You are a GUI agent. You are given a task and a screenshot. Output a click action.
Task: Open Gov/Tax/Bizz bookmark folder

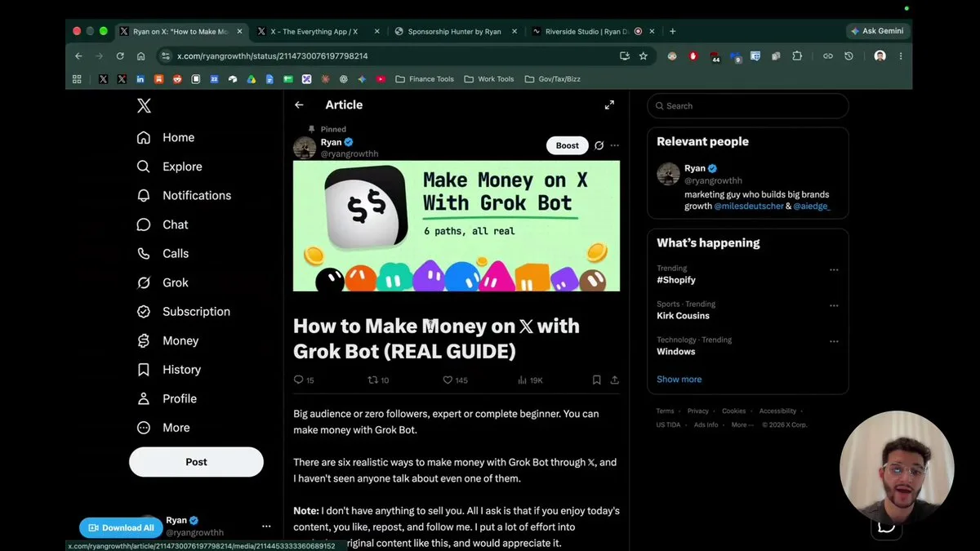pos(552,79)
